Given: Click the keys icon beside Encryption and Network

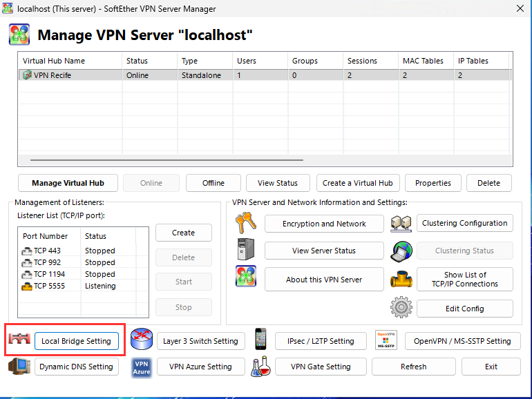Looking at the screenshot, I should coord(246,223).
